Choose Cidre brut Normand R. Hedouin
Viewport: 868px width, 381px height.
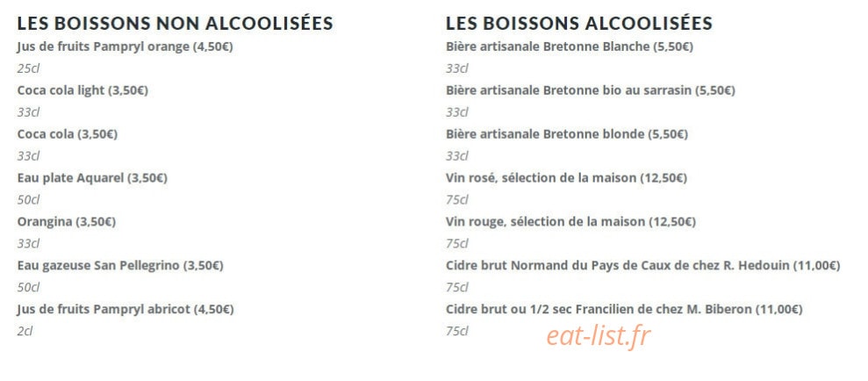coord(643,266)
